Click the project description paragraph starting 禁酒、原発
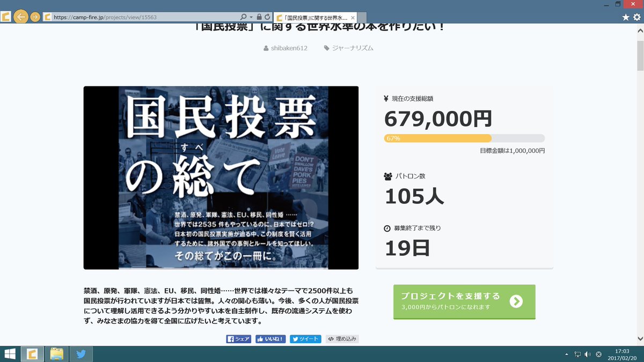 click(x=221, y=306)
